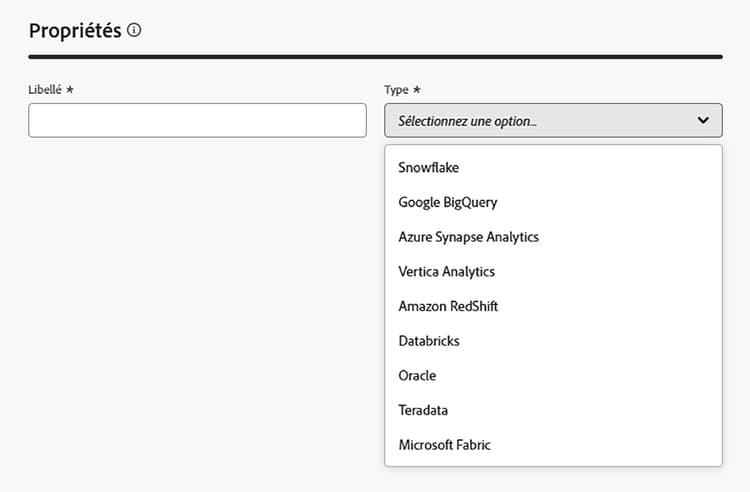Click the Propriétés section heading
Screen dimensions: 750x492
click(75, 31)
